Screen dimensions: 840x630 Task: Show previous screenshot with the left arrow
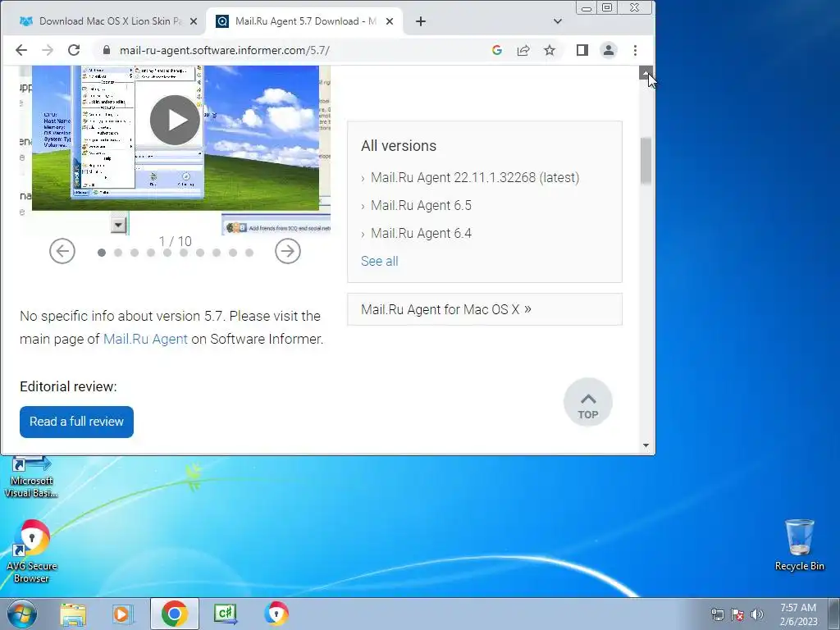coord(62,251)
